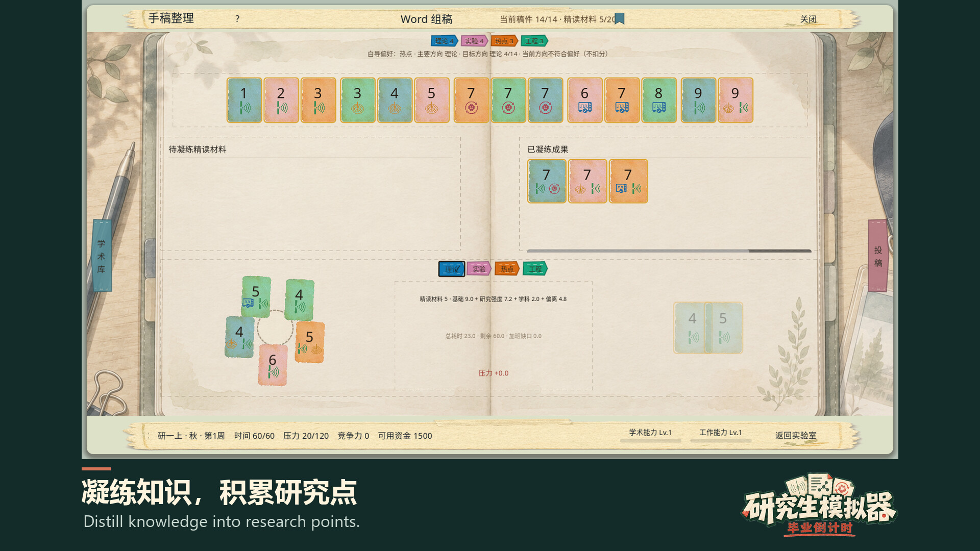Click the 学术能力 Lv.1 progress bar
Screen dimensions: 980x551
(650, 440)
